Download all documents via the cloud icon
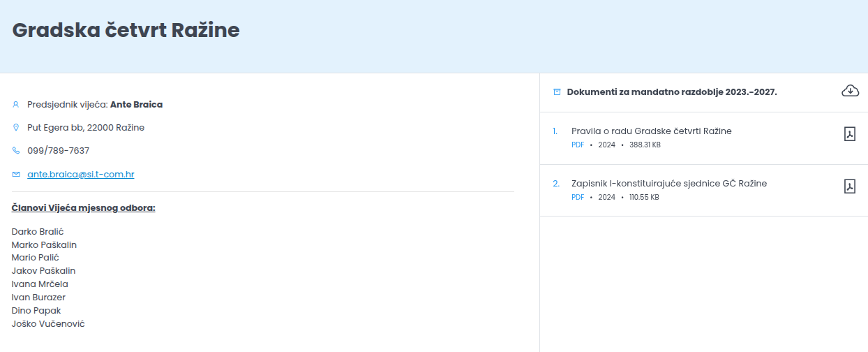Viewport: 868px width, 352px height. (850, 91)
